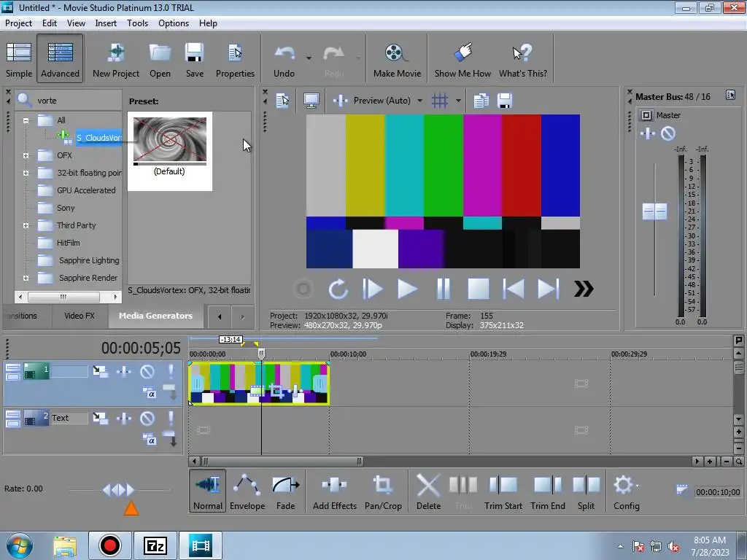Select the Envelope edit tool

(x=247, y=491)
